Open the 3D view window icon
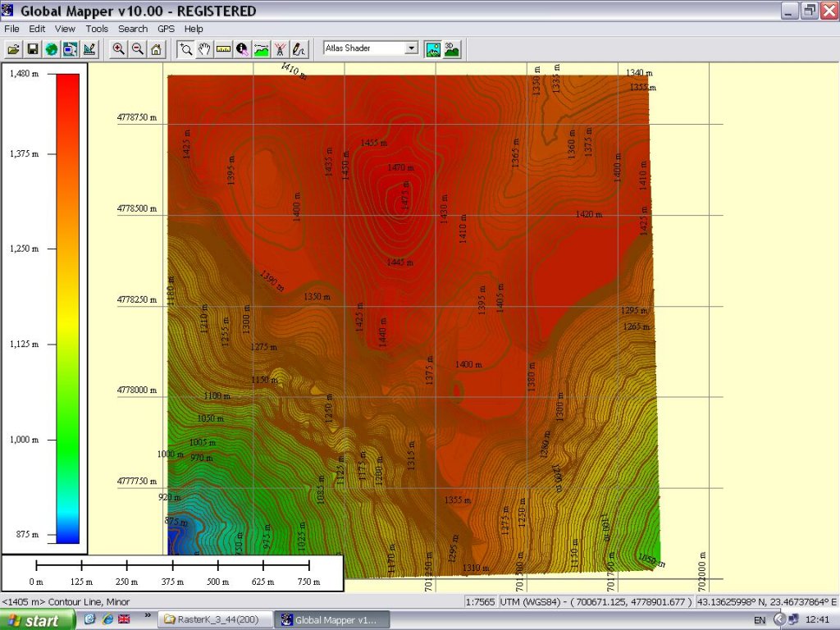 tap(451, 48)
